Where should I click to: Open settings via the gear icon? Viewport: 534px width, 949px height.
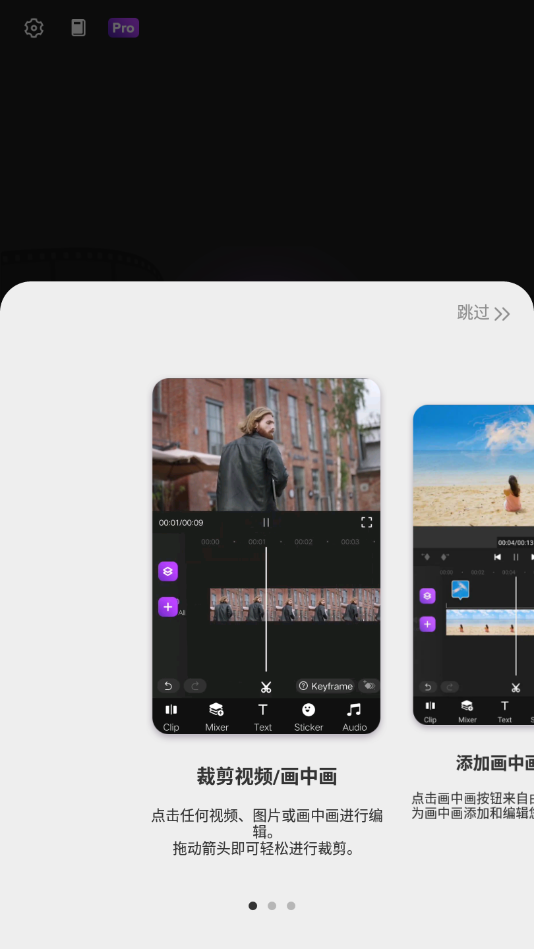(x=34, y=28)
